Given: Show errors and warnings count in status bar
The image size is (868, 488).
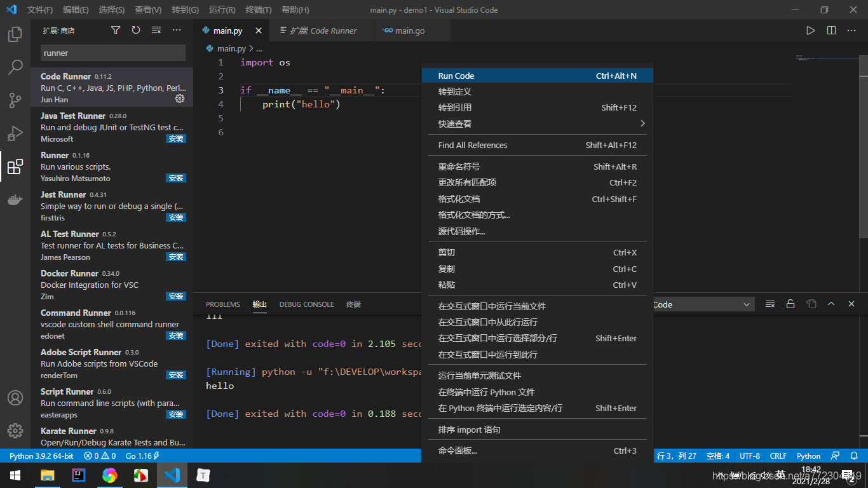Looking at the screenshot, I should pyautogui.click(x=100, y=456).
